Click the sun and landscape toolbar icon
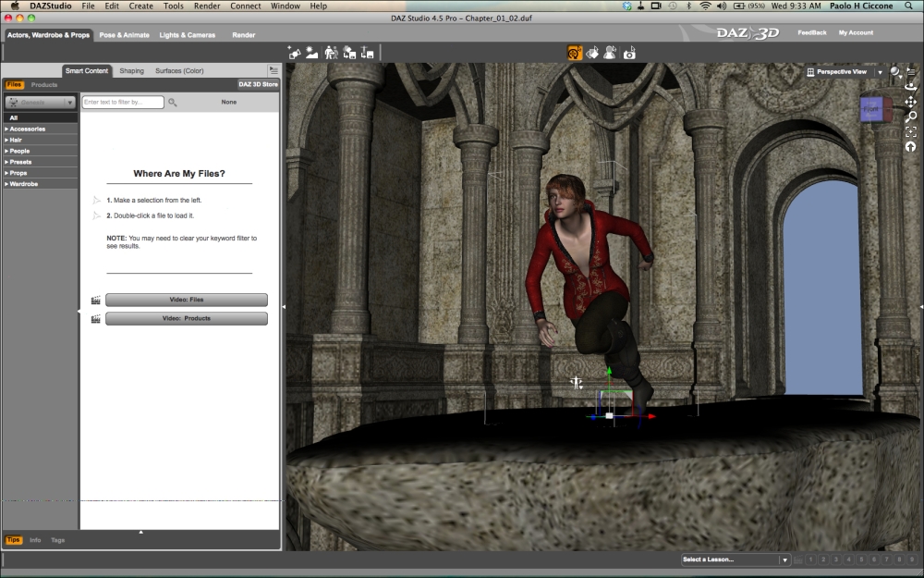This screenshot has width=924, height=578. [x=311, y=53]
